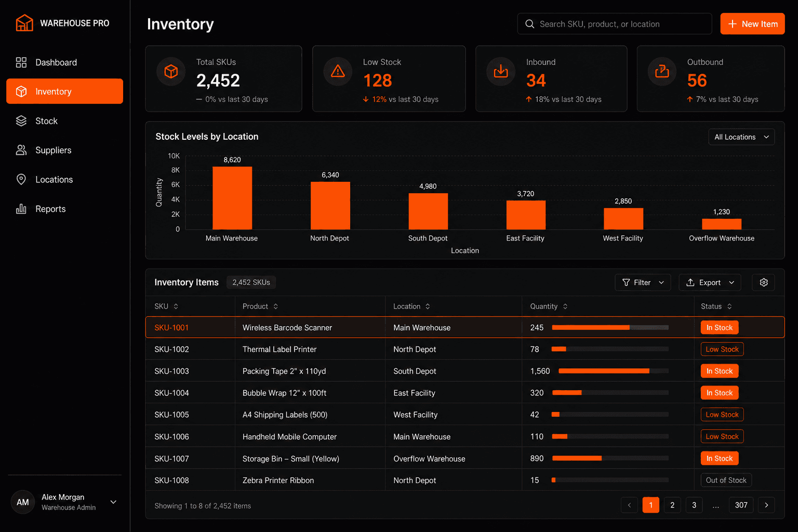Click the Showing 1 to 8 of 2,452 items text
Viewport: 798px width, 532px height.
click(203, 506)
